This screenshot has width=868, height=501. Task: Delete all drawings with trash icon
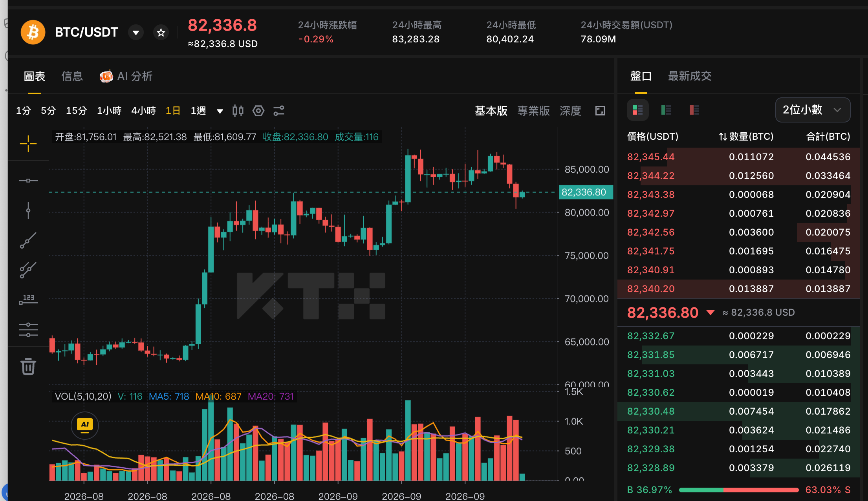[x=28, y=366]
